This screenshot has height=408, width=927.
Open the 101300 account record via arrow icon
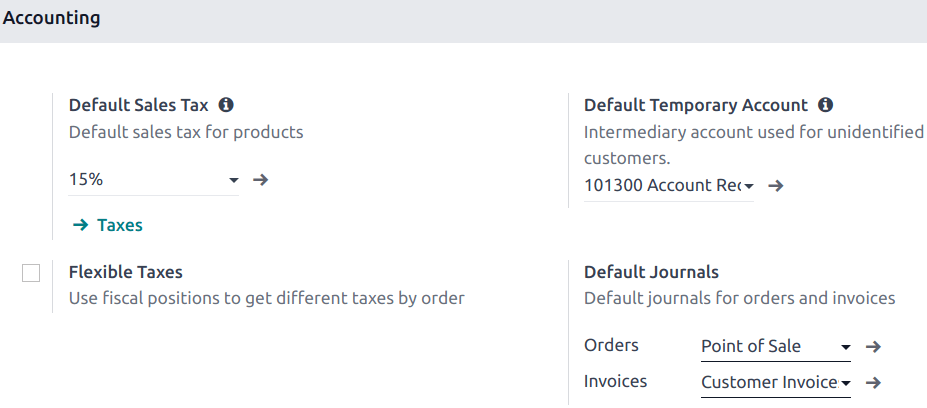pyautogui.click(x=776, y=186)
